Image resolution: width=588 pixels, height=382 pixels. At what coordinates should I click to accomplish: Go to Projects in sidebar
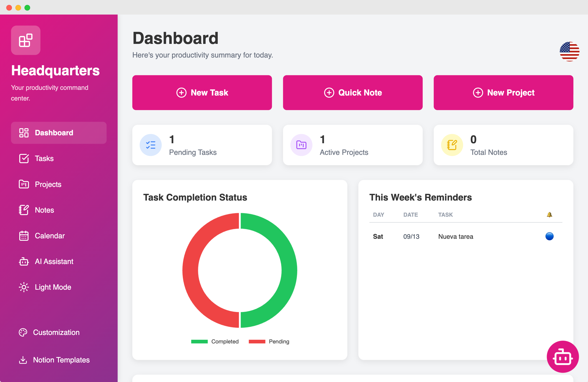coord(48,184)
